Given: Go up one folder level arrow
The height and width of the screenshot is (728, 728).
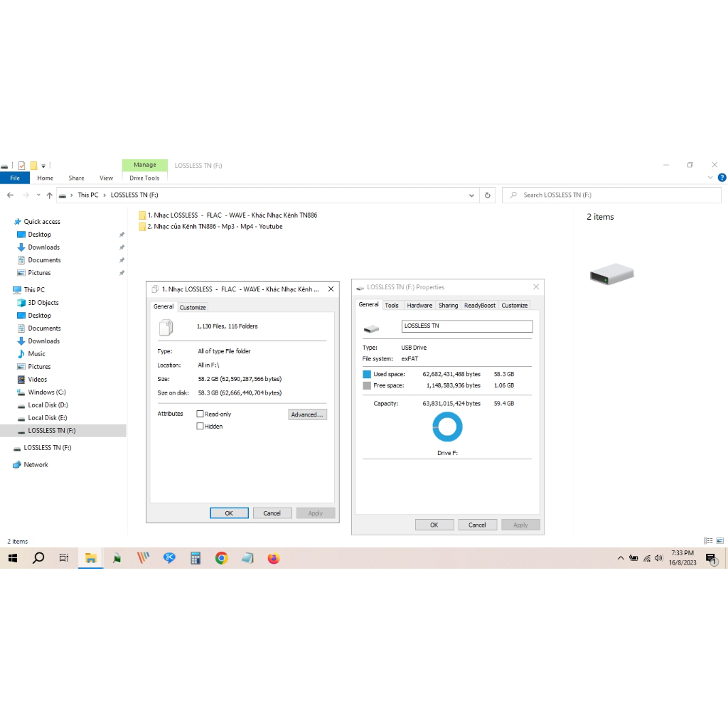Looking at the screenshot, I should pyautogui.click(x=49, y=195).
